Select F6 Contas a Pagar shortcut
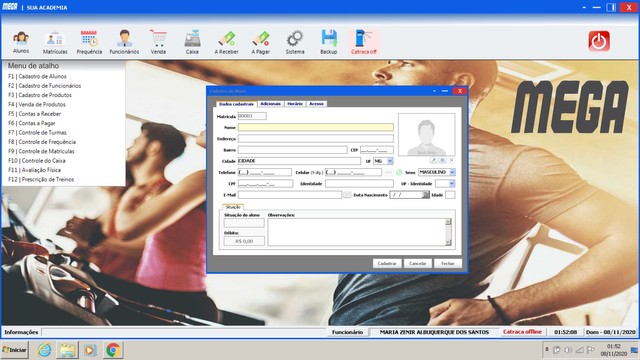 [31, 123]
